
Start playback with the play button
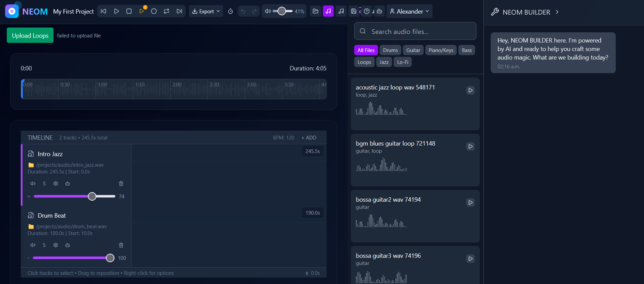coord(116,11)
